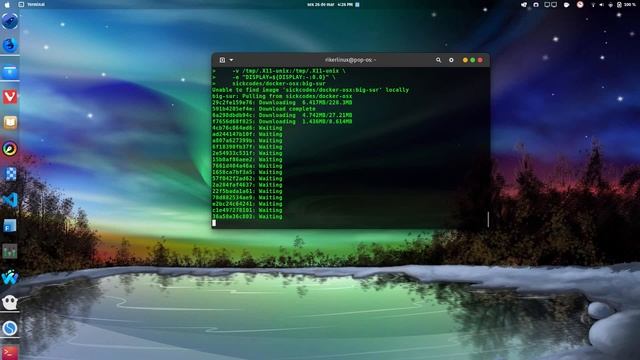Launch the white ghost app in dock
The image size is (640, 360).
(10, 302)
